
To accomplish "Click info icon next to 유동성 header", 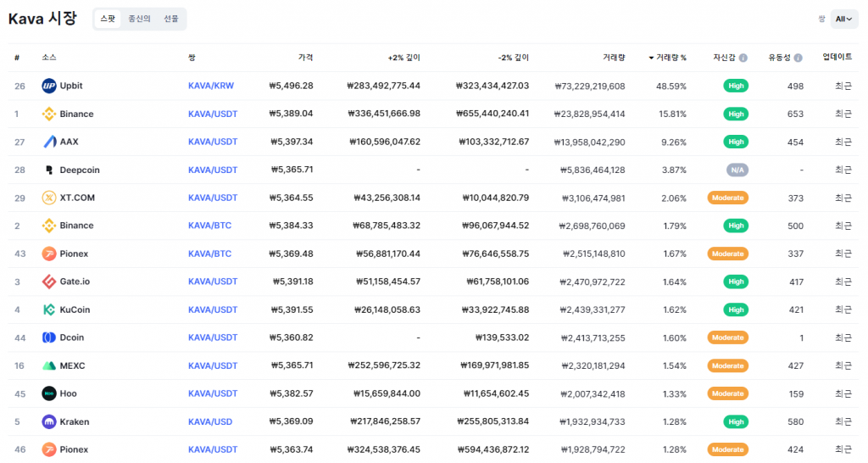I will (798, 58).
